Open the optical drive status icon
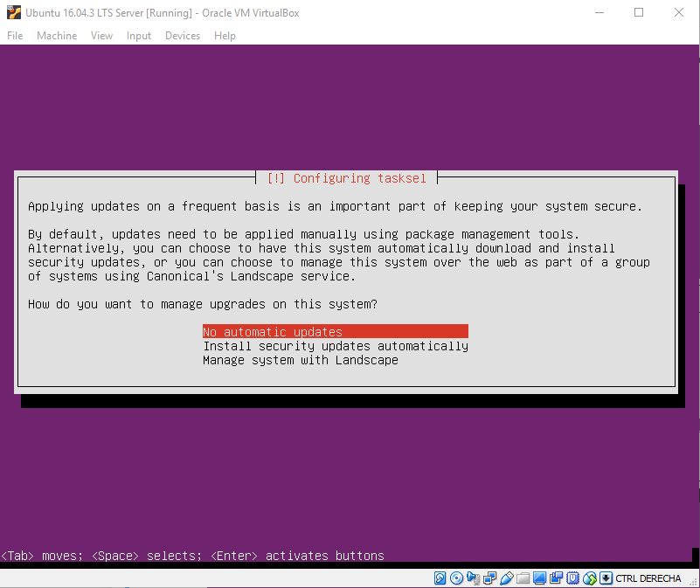This screenshot has height=588, width=700. [x=457, y=578]
